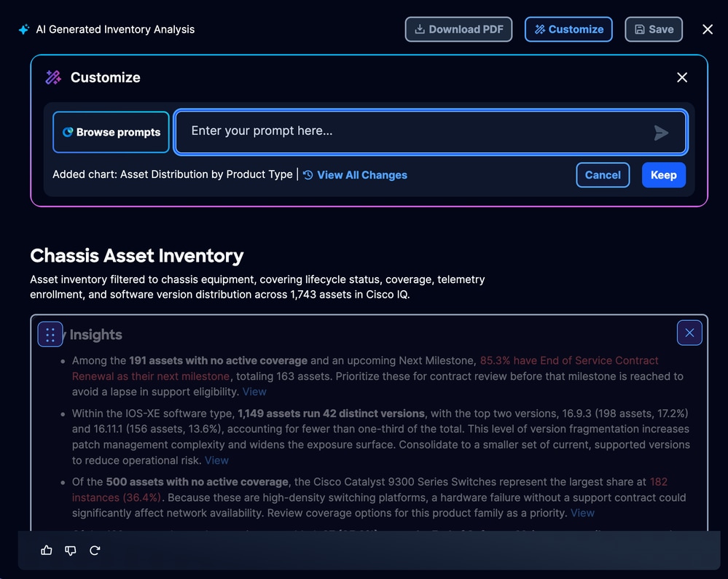
Task: Close the Customize panel
Action: [x=681, y=77]
